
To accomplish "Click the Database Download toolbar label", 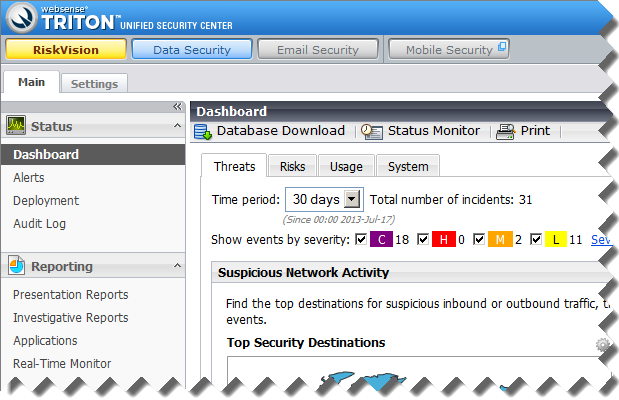I will [x=281, y=131].
